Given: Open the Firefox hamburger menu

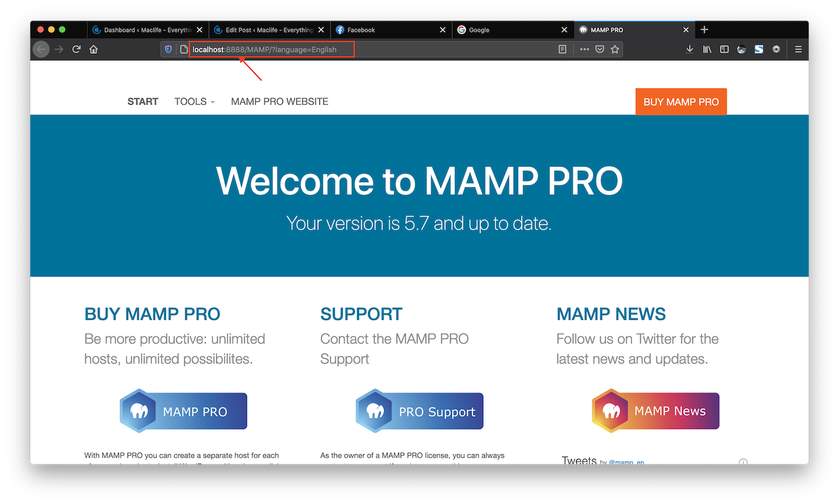Looking at the screenshot, I should [799, 49].
